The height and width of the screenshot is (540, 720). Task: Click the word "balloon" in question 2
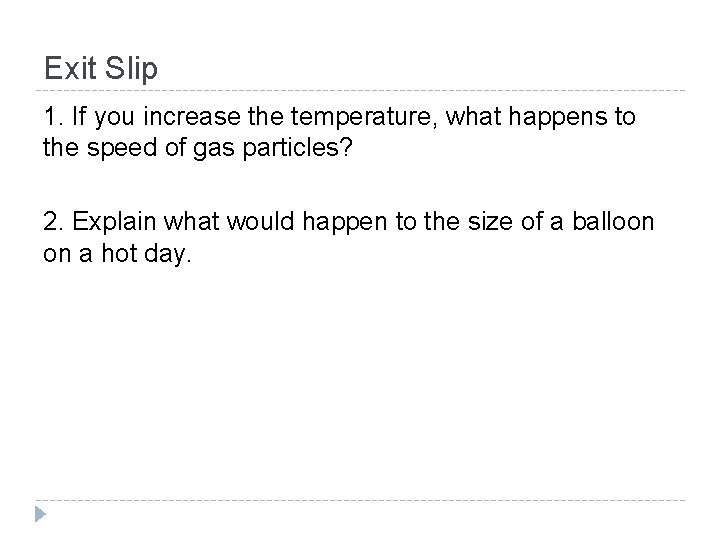coord(615,221)
